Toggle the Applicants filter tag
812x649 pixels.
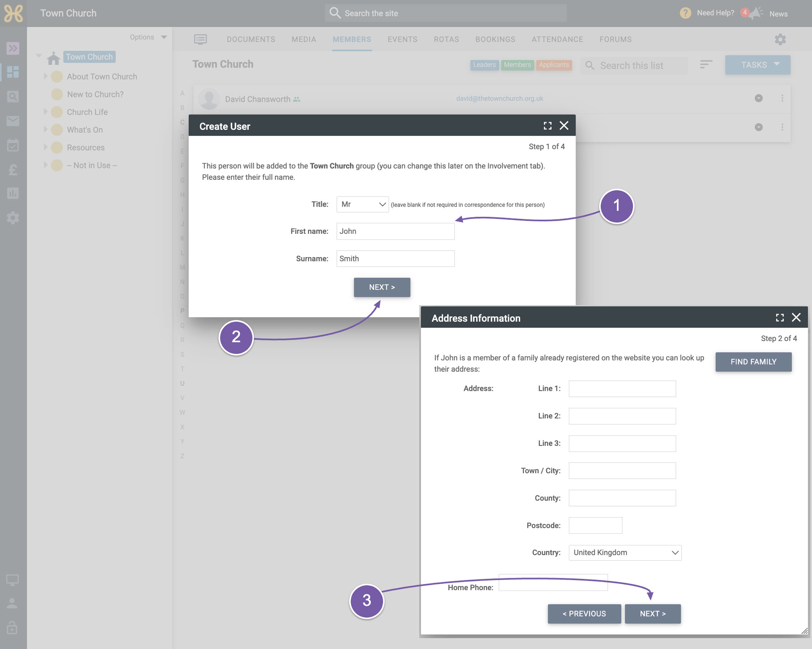tap(554, 65)
